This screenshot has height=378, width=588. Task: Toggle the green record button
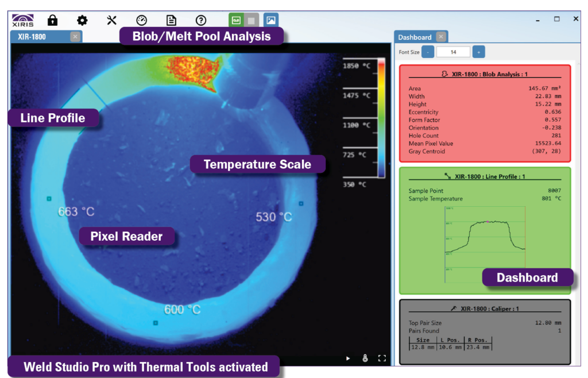235,20
